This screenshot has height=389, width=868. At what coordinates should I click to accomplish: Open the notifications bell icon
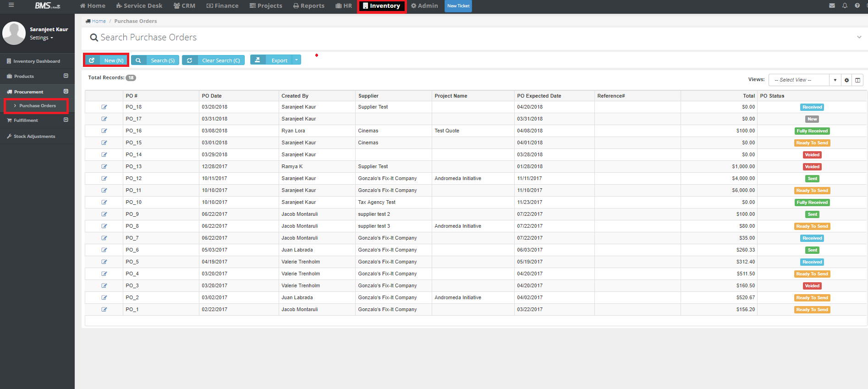click(845, 5)
